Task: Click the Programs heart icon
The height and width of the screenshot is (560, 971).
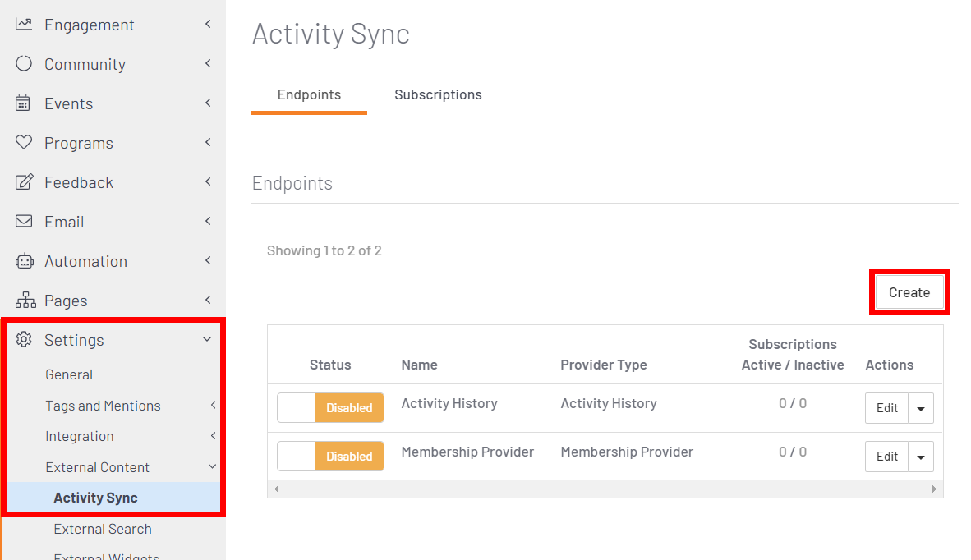Action: pos(24,142)
